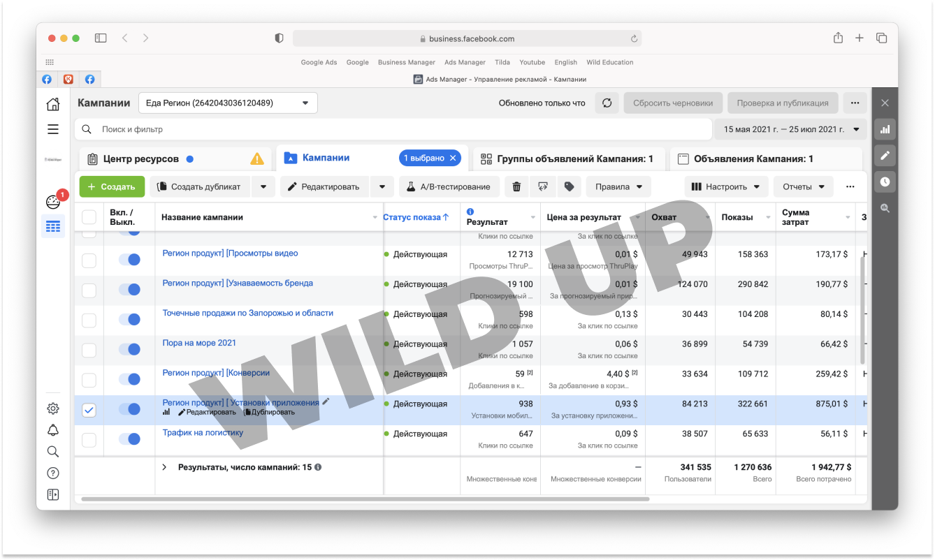Open the Настроить columns dropdown
The image size is (935, 560).
pos(726,186)
